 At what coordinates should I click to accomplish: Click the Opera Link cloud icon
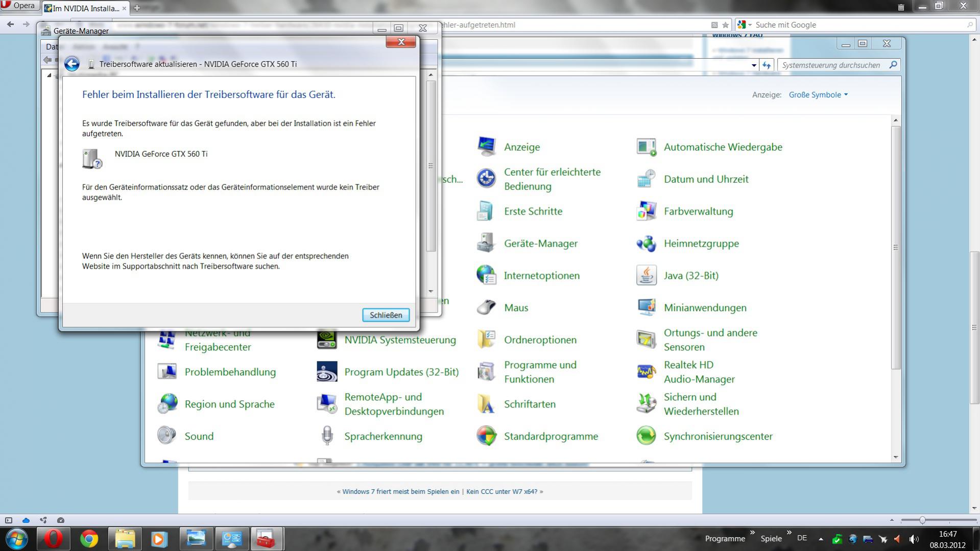26,520
